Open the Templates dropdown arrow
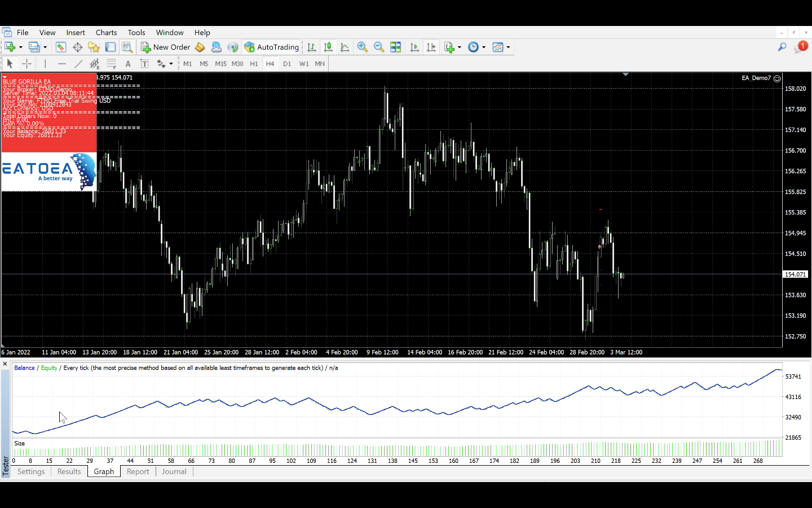 coord(508,47)
